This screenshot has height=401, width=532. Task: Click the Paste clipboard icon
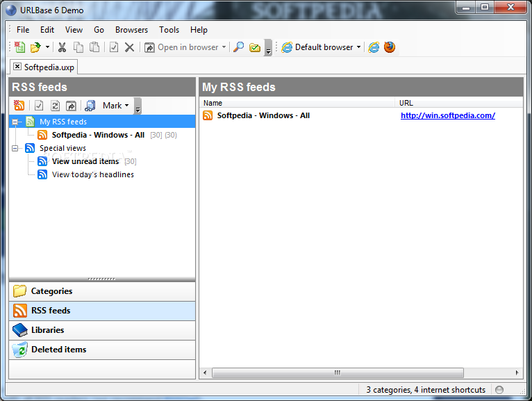click(x=94, y=47)
